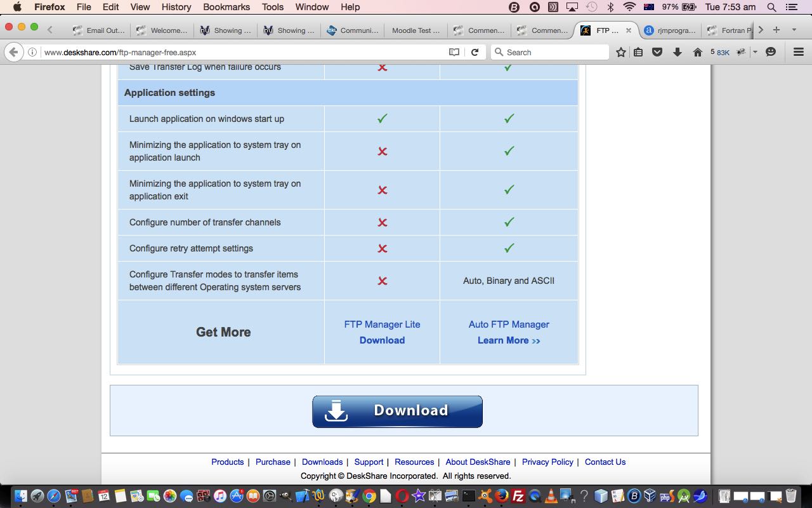This screenshot has height=508, width=812.
Task: Toggle Reader View in the address bar
Action: tap(454, 52)
